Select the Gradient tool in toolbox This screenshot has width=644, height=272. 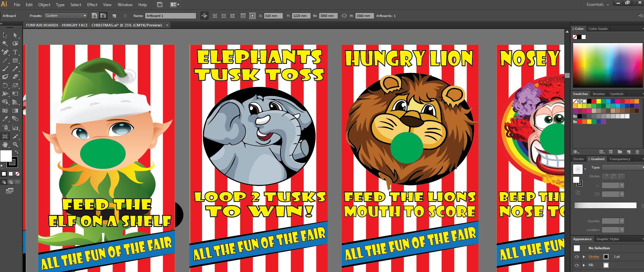(x=15, y=111)
